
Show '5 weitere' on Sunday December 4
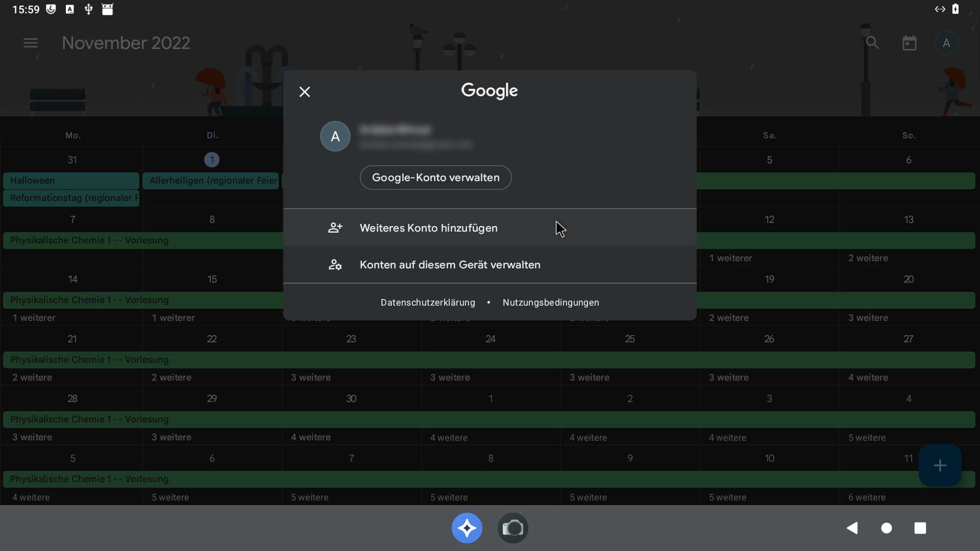(x=867, y=438)
